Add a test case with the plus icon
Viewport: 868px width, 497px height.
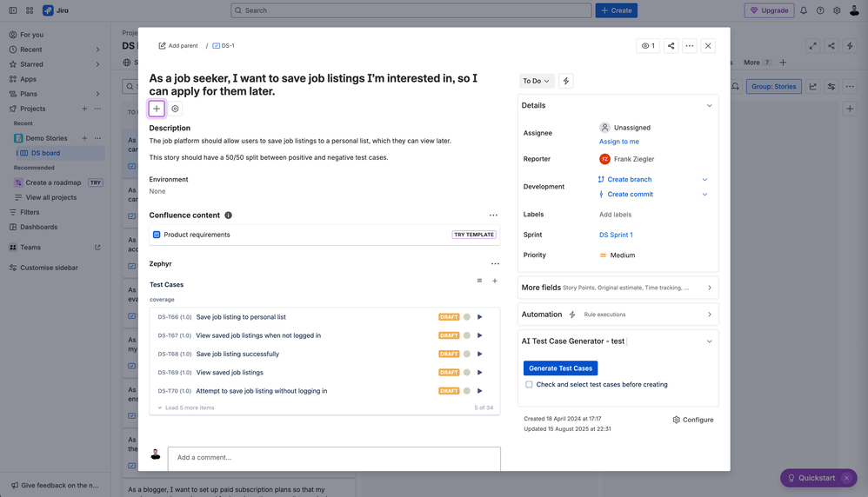[495, 281]
